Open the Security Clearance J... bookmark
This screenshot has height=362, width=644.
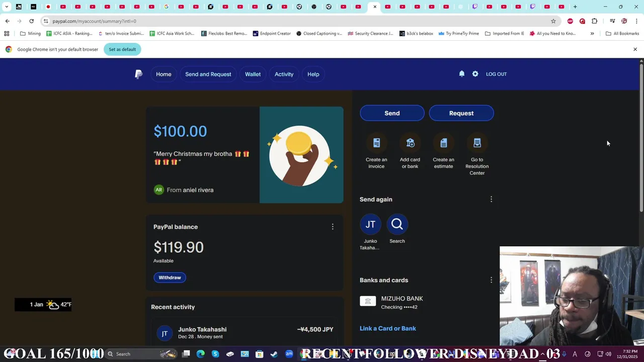click(370, 34)
